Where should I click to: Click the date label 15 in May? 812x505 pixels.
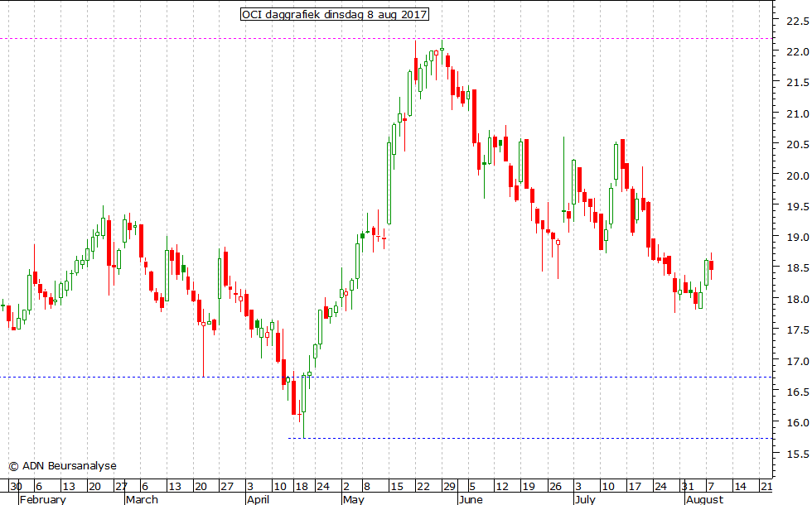(397, 487)
